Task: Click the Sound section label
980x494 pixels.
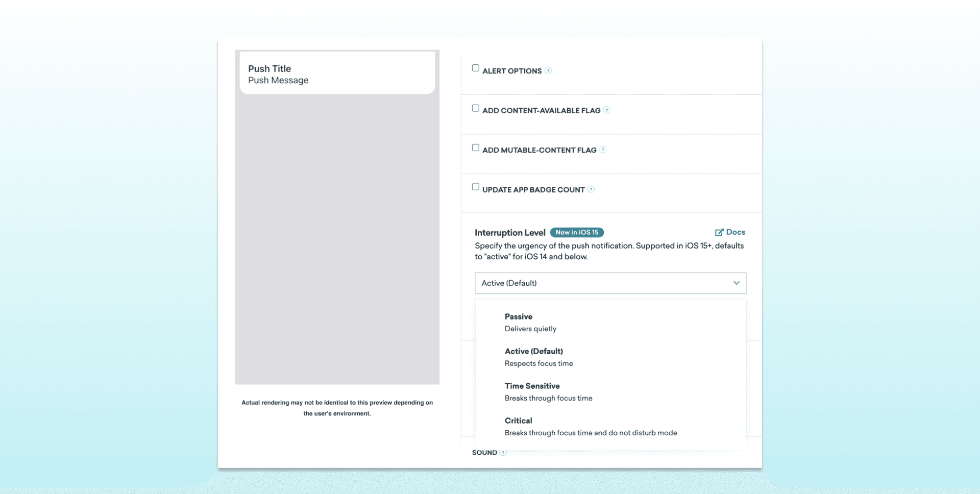Action: coord(484,453)
